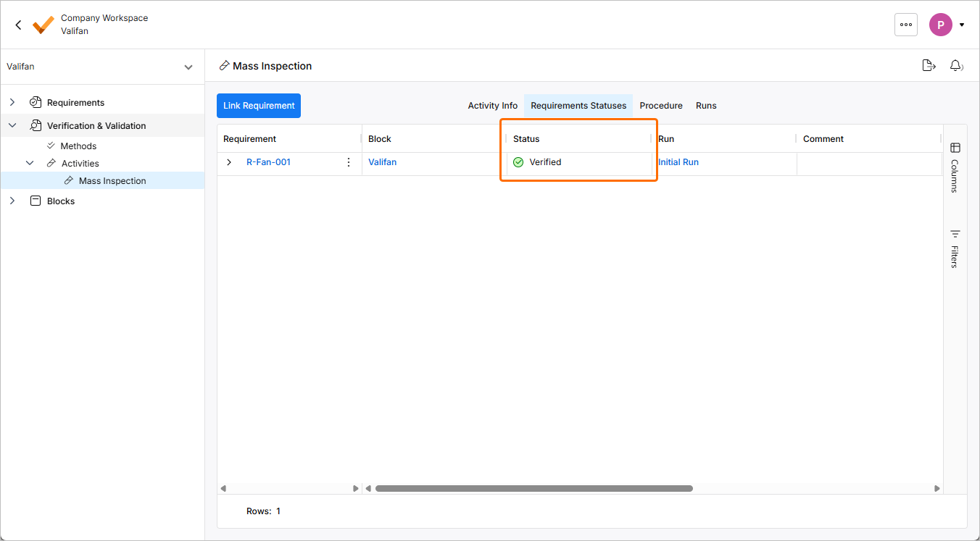Expand the Blocks tree node

point(12,201)
